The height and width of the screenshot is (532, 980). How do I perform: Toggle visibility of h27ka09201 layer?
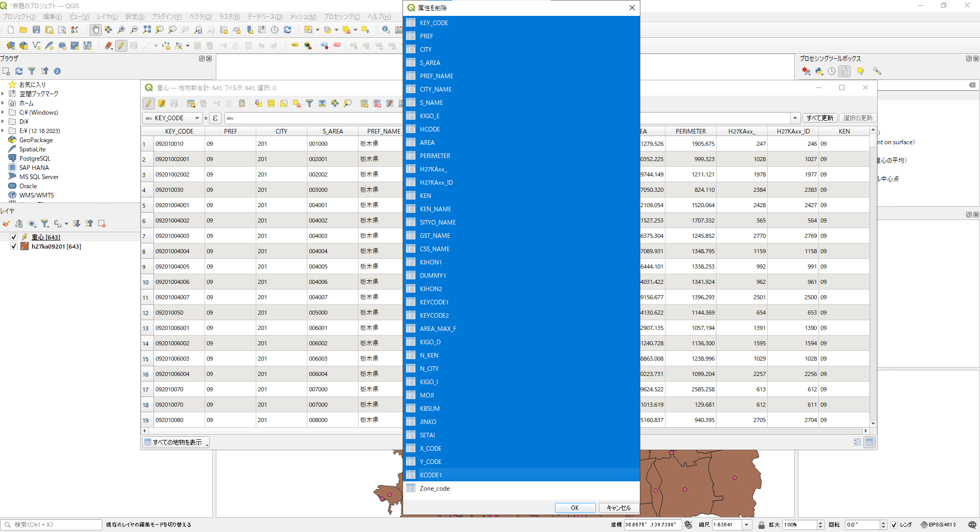coord(14,246)
